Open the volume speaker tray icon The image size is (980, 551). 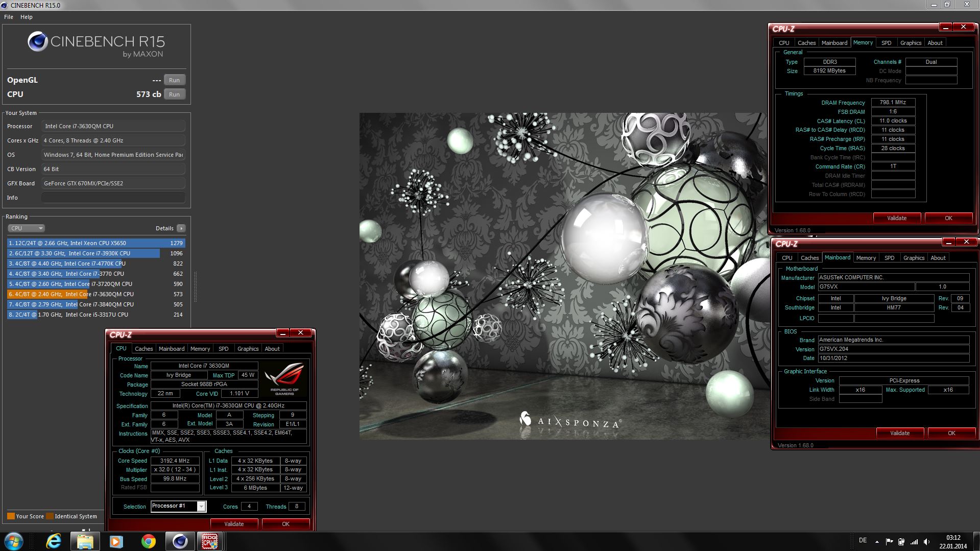(x=927, y=542)
